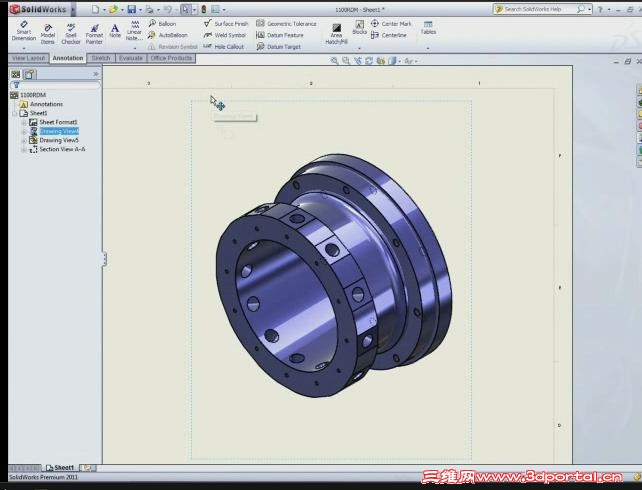
Task: Activate the Format Painter
Action: pos(94,34)
